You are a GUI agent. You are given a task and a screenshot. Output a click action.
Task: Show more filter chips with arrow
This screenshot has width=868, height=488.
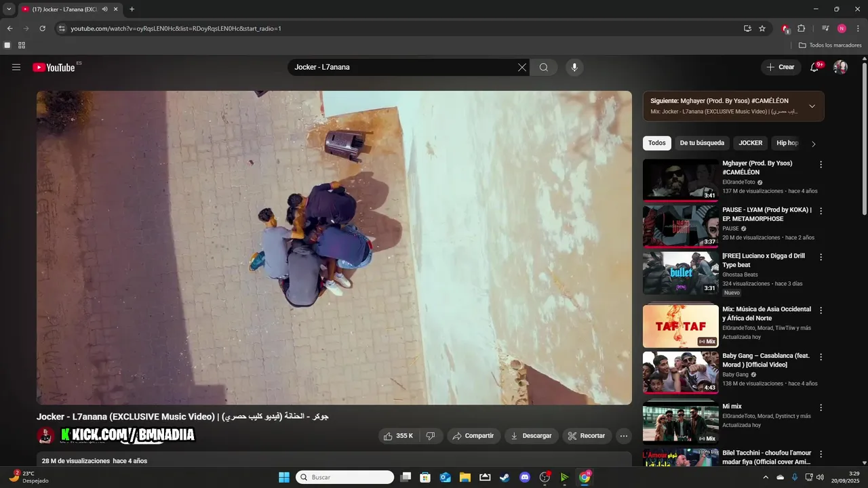tap(814, 144)
